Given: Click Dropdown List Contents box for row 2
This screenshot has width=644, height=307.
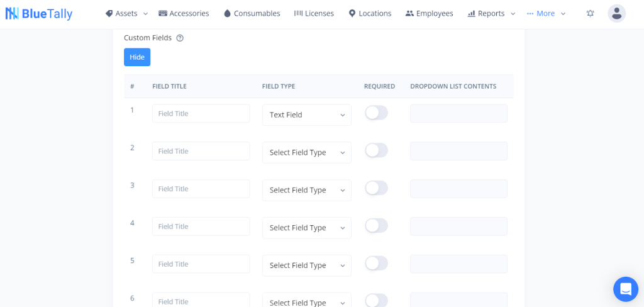Looking at the screenshot, I should (458, 151).
